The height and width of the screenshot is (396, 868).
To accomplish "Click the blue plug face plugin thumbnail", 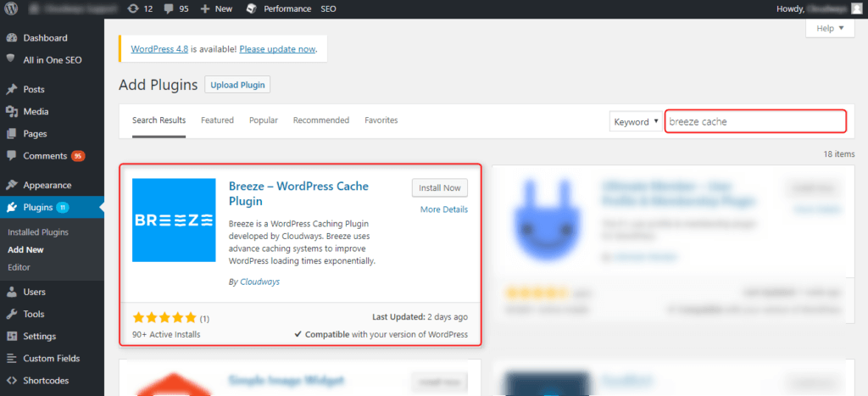I will click(548, 220).
